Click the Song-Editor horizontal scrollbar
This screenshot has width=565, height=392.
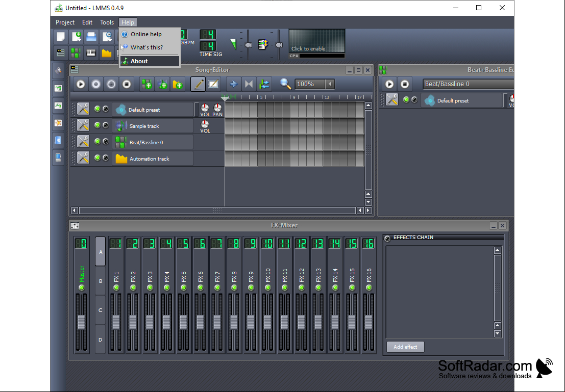point(217,211)
